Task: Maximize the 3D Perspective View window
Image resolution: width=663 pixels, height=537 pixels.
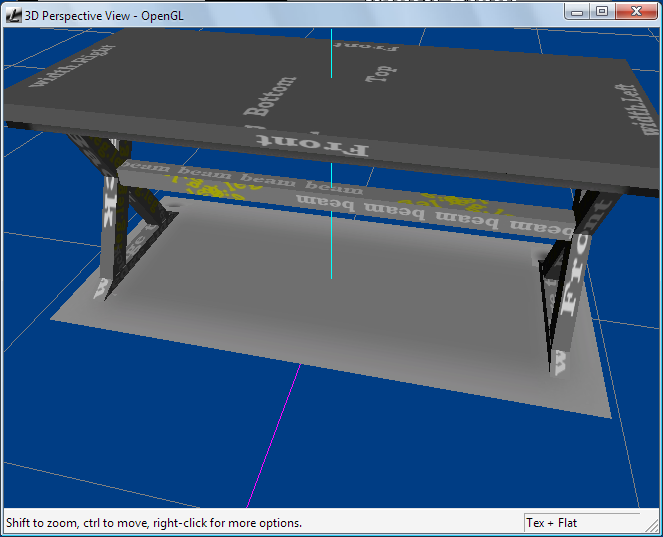Action: pos(602,11)
